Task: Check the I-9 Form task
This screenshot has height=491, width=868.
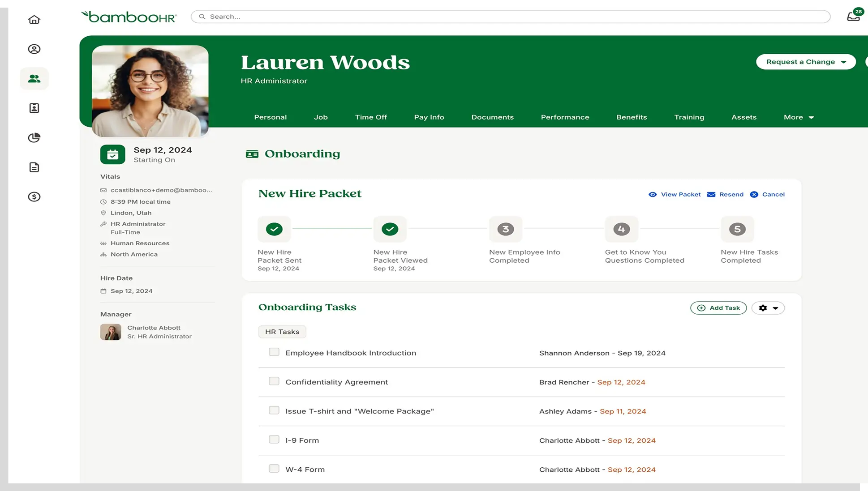Action: 274,440
